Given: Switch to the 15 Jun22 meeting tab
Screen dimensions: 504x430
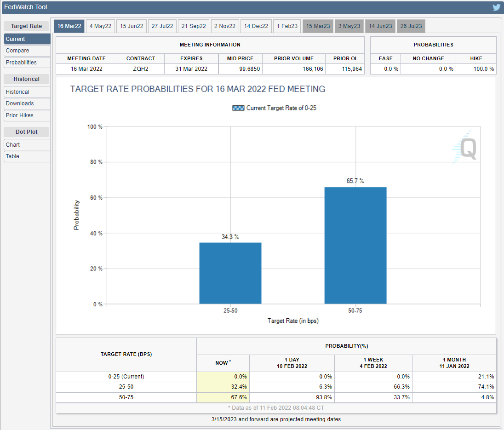Looking at the screenshot, I should tap(132, 26).
